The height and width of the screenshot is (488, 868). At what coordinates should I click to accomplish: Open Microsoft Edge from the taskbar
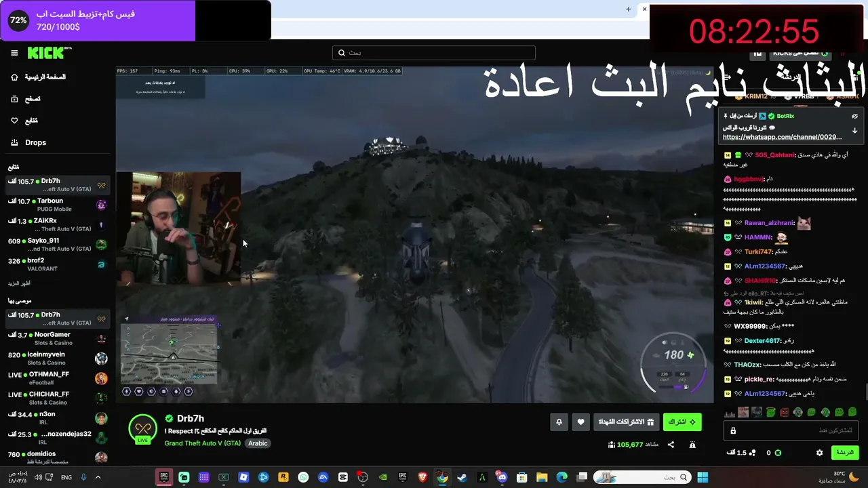pos(561,477)
